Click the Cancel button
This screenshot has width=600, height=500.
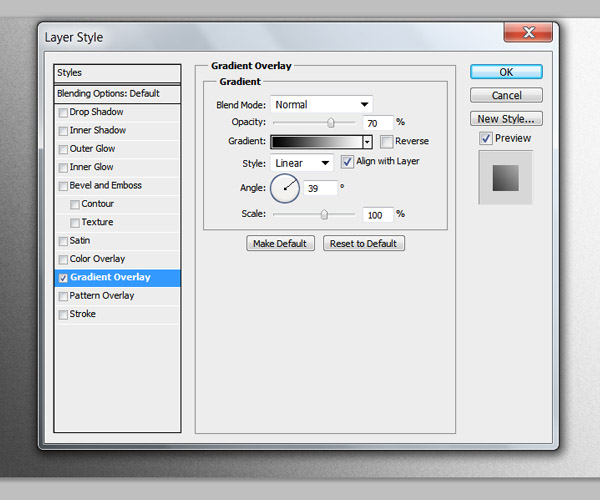506,95
